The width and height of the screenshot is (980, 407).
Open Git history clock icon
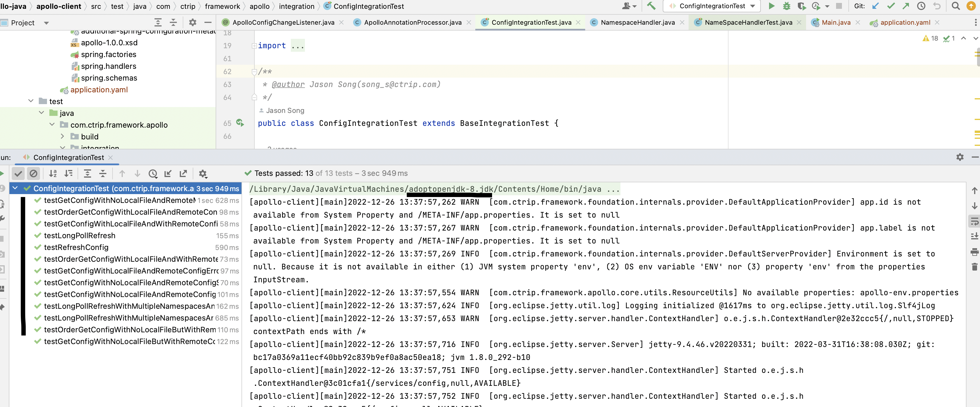(921, 6)
